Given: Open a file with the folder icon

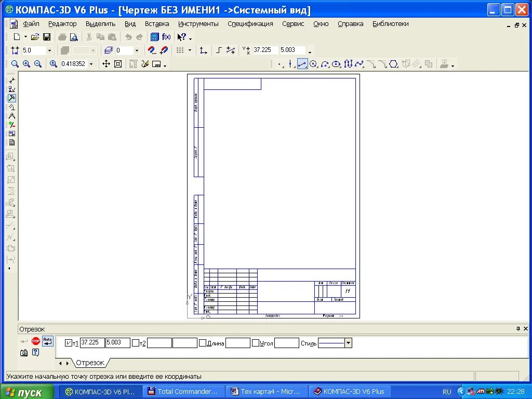Looking at the screenshot, I should click(35, 37).
